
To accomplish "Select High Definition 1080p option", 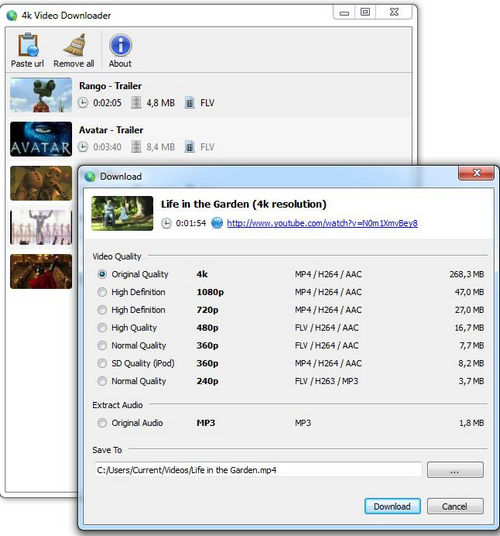I will [102, 292].
